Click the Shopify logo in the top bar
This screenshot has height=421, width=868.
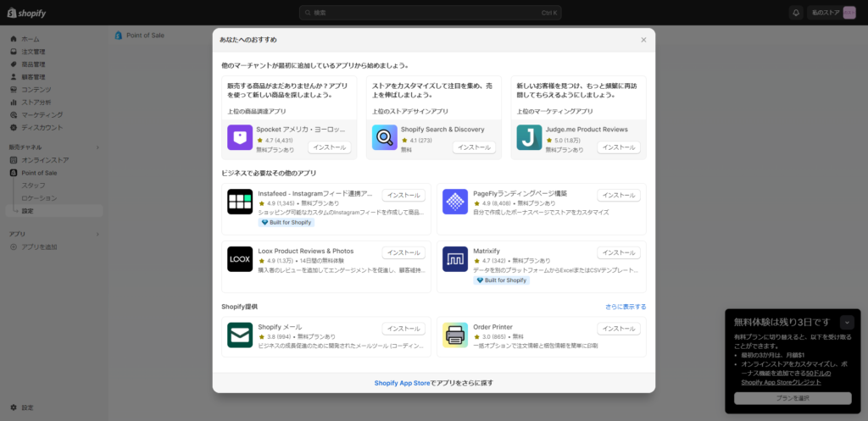coord(26,13)
